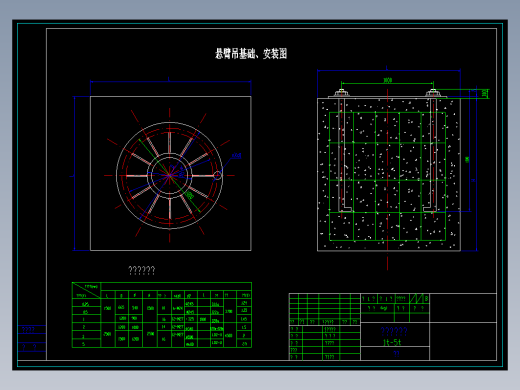This screenshot has width=520, height=390.
Task: Click the "L" column header in the parameter table
Action: pos(107,295)
